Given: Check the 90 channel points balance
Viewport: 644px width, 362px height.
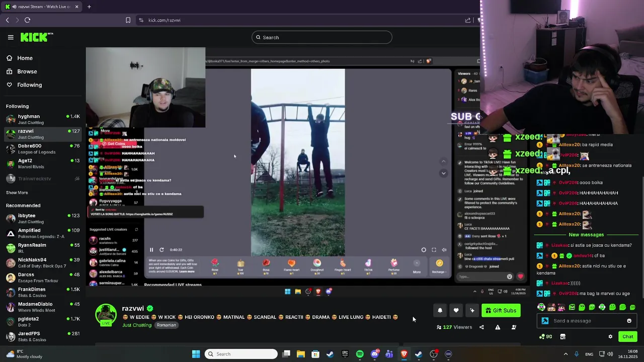Looking at the screenshot, I should [545, 337].
